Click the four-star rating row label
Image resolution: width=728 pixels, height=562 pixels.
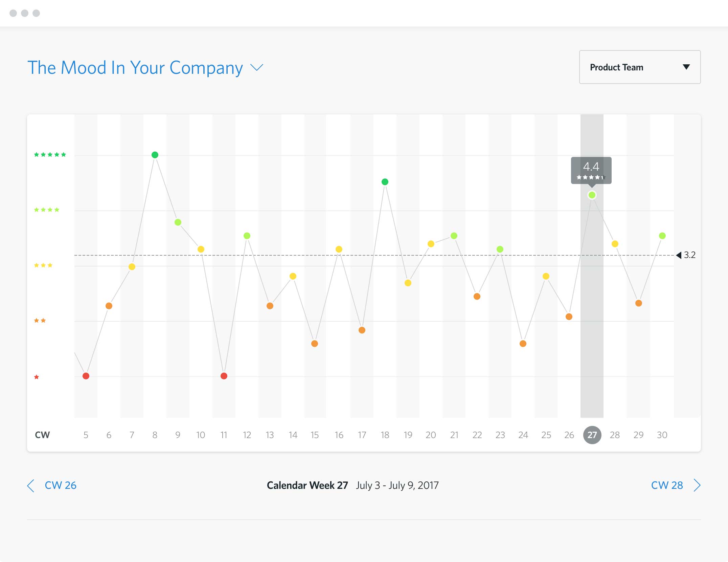(x=47, y=210)
